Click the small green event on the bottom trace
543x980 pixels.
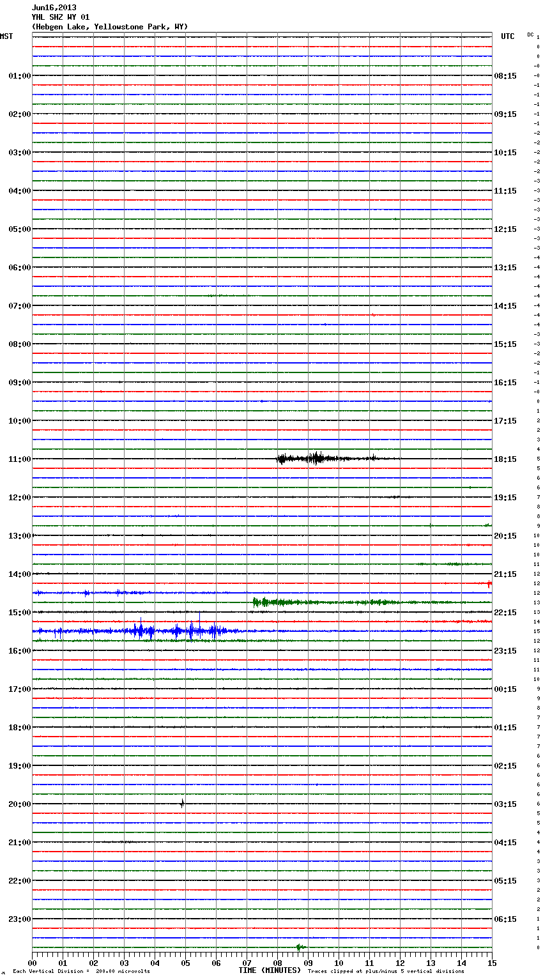coord(300,947)
